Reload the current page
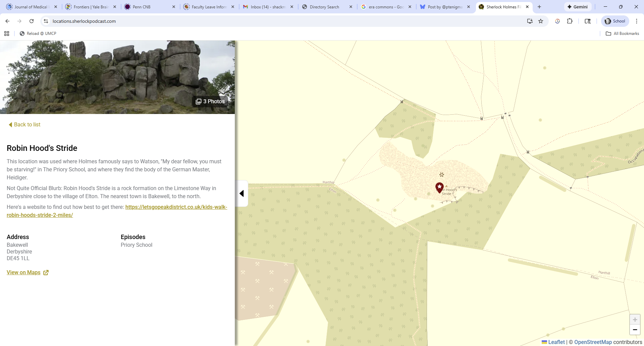This screenshot has width=644, height=346. (x=32, y=21)
